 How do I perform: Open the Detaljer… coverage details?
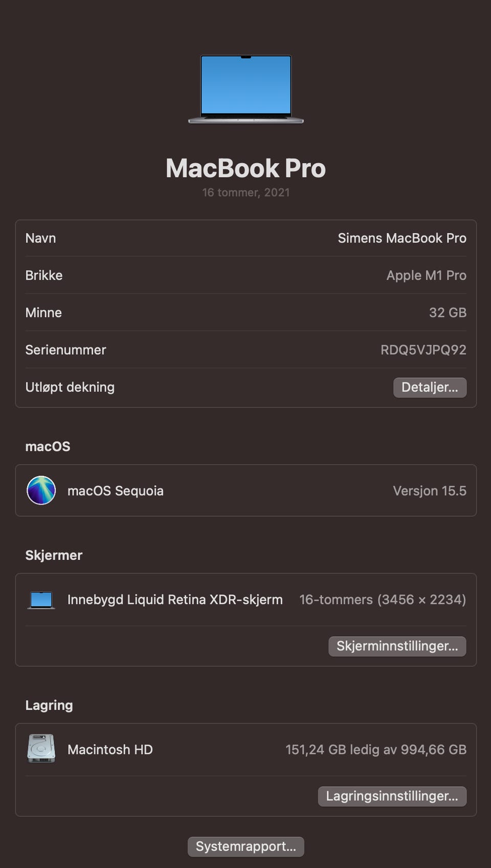pyautogui.click(x=430, y=387)
